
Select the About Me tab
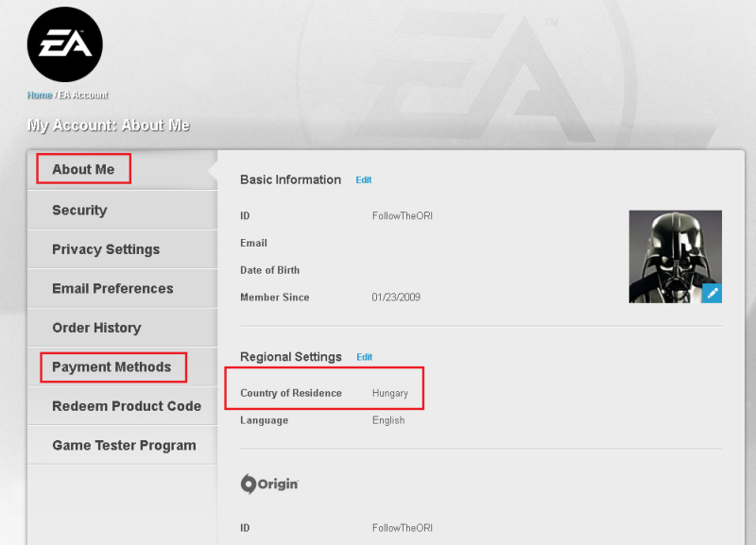pyautogui.click(x=83, y=170)
